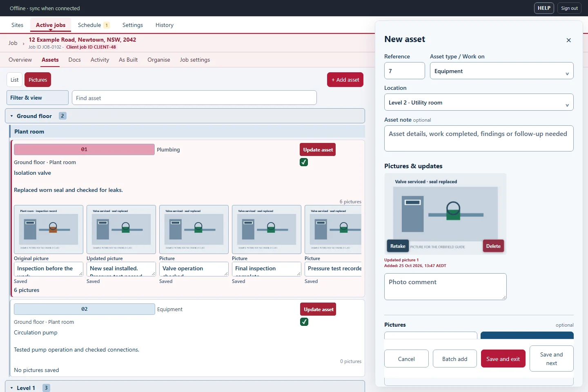
Task: Open the job Overview tab
Action: (20, 60)
